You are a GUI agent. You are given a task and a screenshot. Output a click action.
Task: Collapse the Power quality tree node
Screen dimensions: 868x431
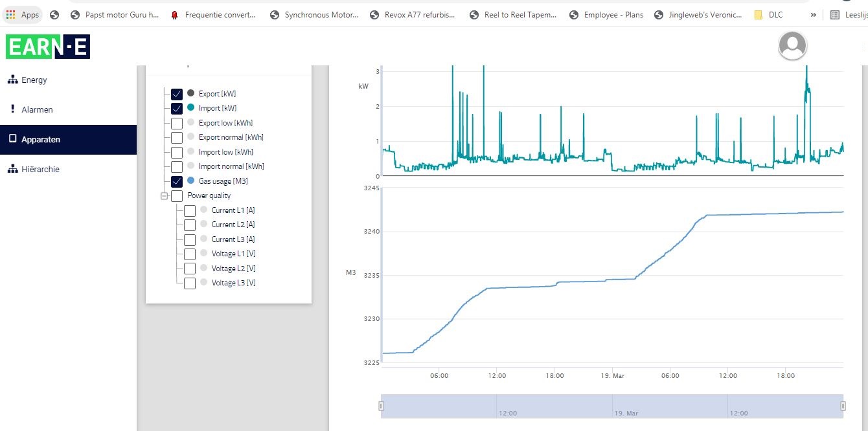tap(165, 195)
